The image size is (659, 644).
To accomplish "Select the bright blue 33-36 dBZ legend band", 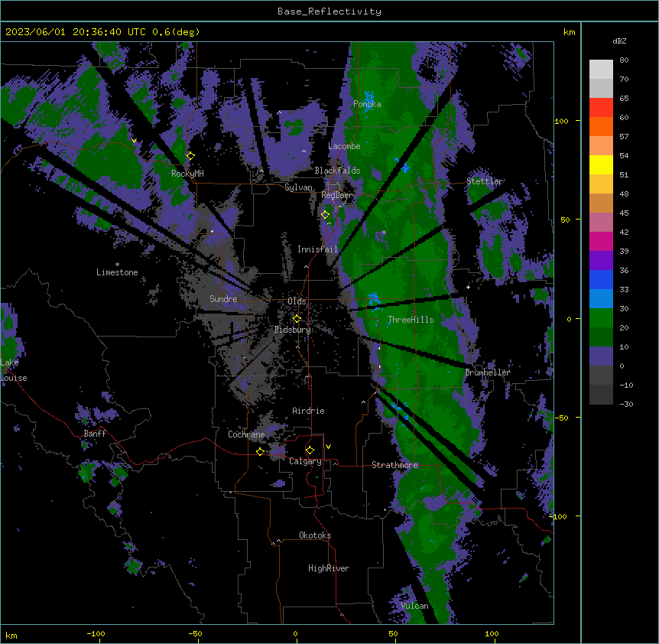I will coord(601,279).
